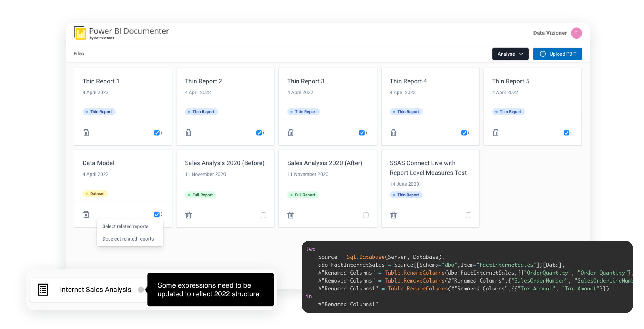Click the document icon next to Internet Sales Analysis
This screenshot has height=329, width=644.
42,290
